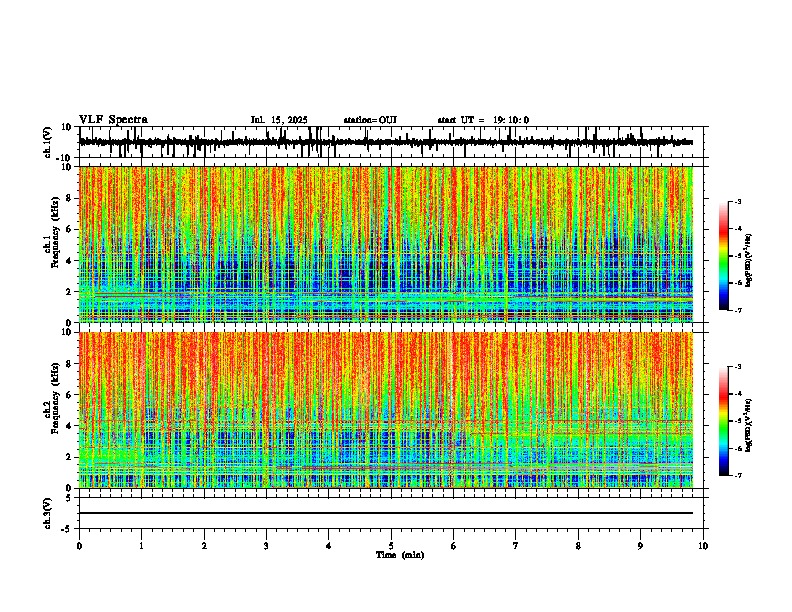The height and width of the screenshot is (612, 792).
Task: Click the "6" kHz tick on ch.2 frequency axis
Action: click(69, 395)
